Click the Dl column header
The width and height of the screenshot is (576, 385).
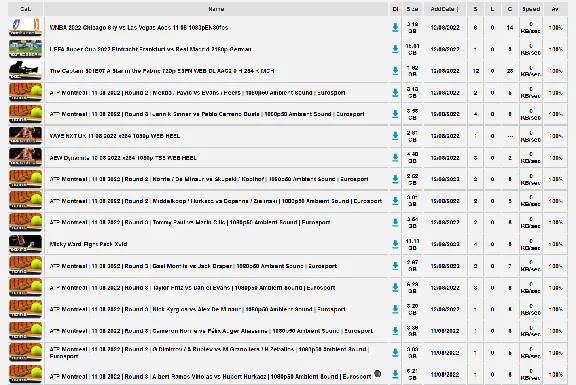tap(395, 9)
